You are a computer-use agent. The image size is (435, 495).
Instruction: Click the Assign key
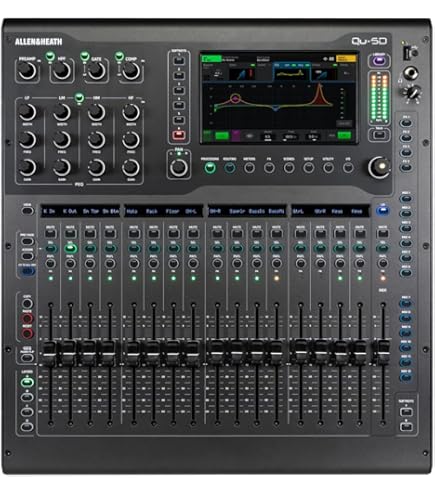[x=27, y=256]
